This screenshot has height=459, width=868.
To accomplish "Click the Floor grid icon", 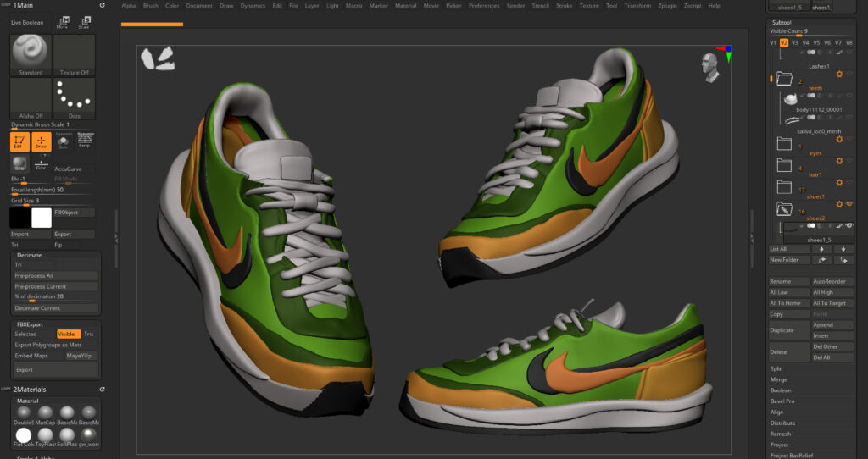I will point(41,164).
